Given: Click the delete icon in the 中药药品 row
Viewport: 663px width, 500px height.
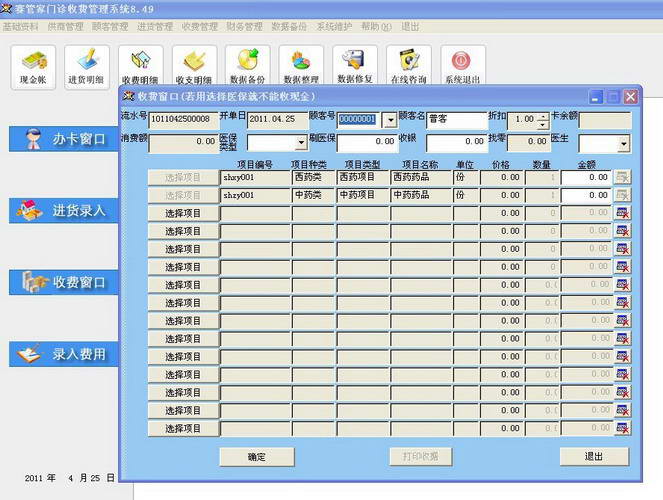Looking at the screenshot, I should click(x=622, y=195).
